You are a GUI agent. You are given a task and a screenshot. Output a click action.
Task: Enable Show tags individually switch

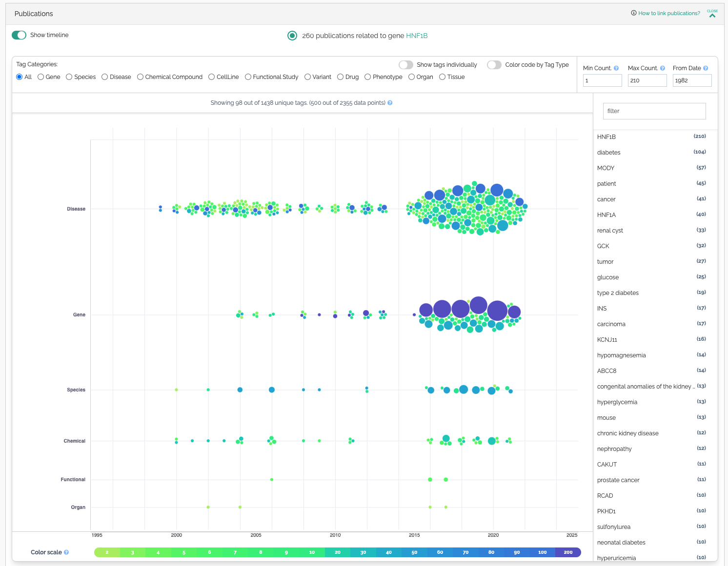point(406,65)
